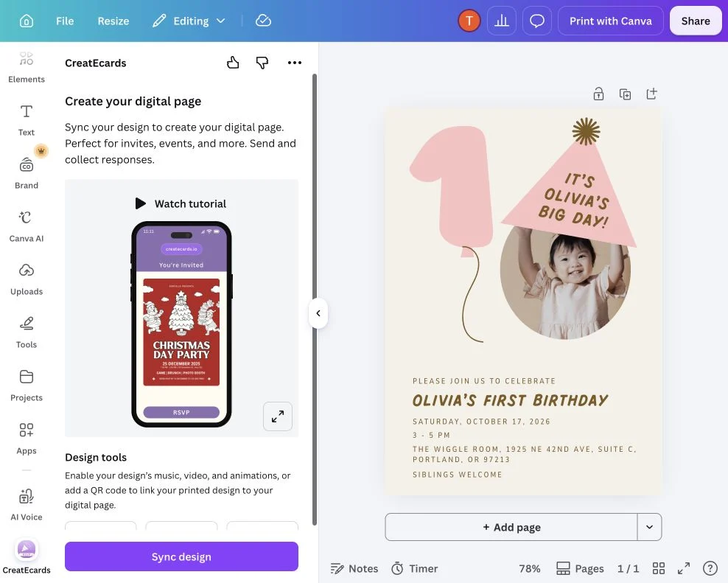Open the analytics bar chart icon
728x583 pixels.
[502, 21]
